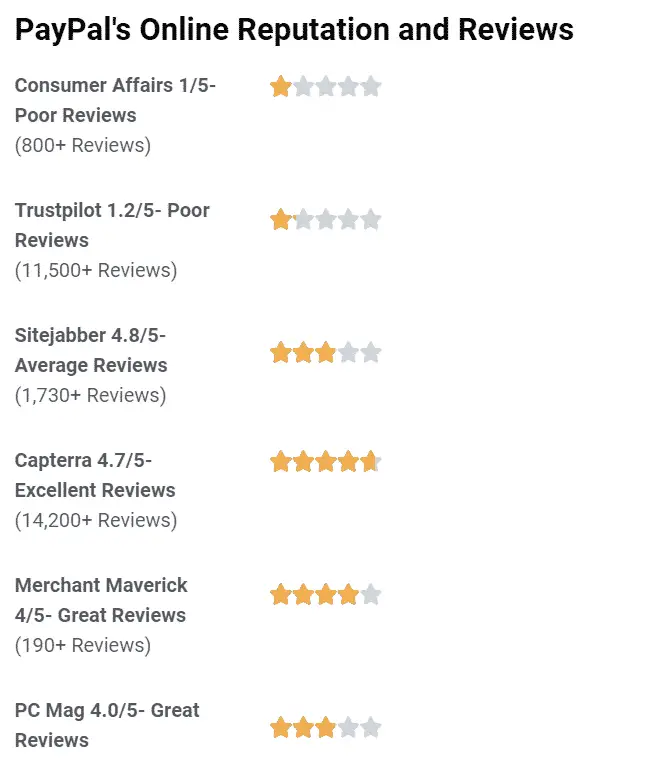Viewport: 670px width, 764px height.
Task: Click the "(1,730+ Reviews)" count text
Action: [91, 395]
